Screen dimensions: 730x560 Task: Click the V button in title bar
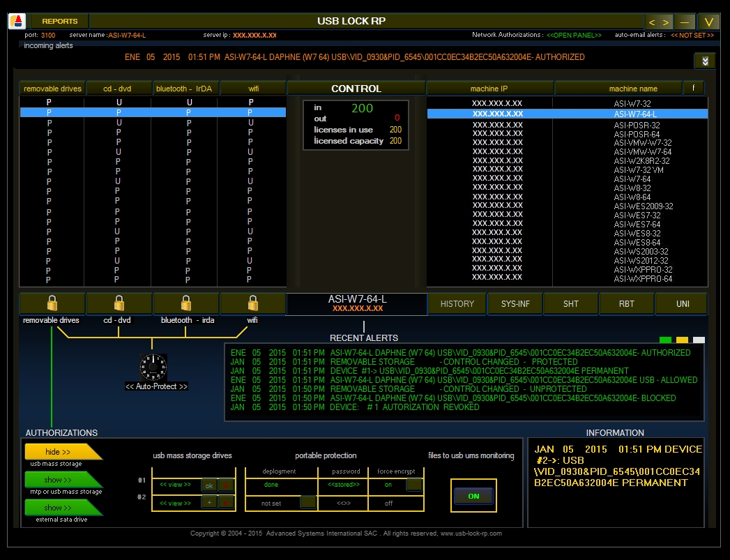pos(708,22)
